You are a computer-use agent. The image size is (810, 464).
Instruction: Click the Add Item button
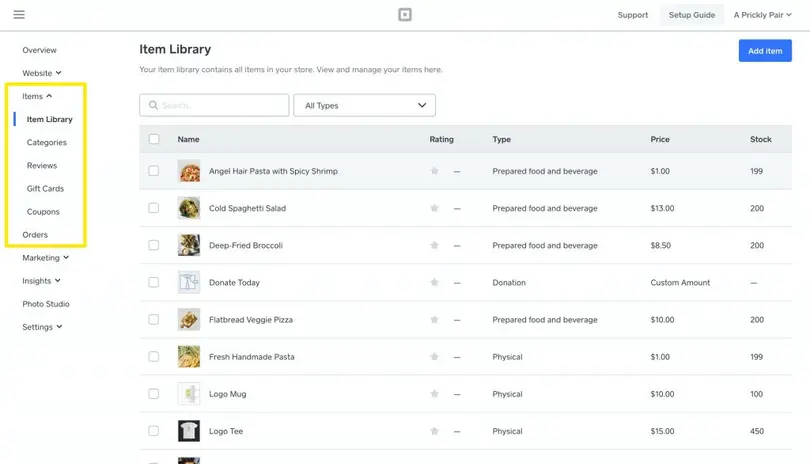[x=765, y=51]
